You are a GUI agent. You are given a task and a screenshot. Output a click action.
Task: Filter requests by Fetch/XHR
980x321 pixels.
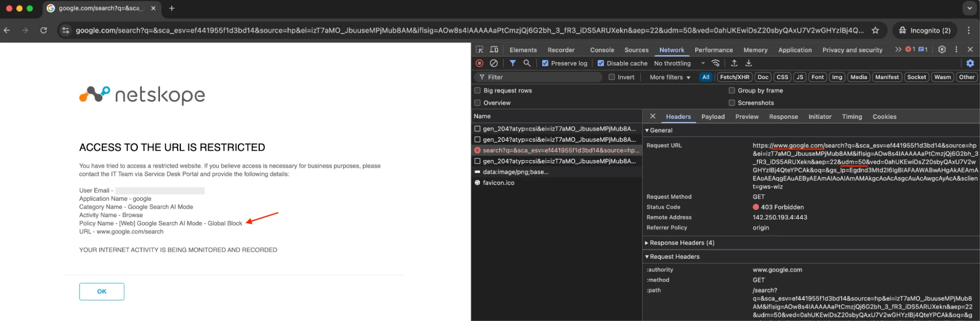pos(734,77)
